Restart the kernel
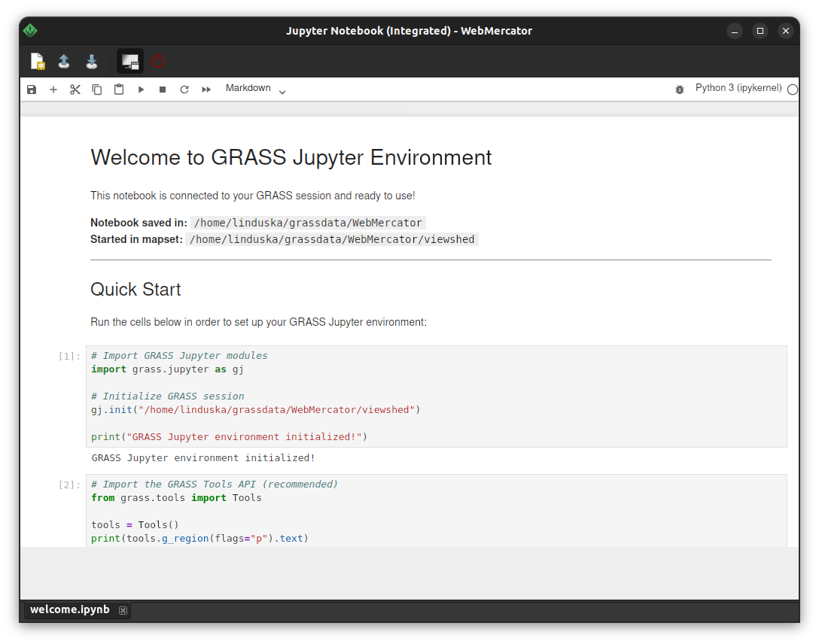 point(184,90)
